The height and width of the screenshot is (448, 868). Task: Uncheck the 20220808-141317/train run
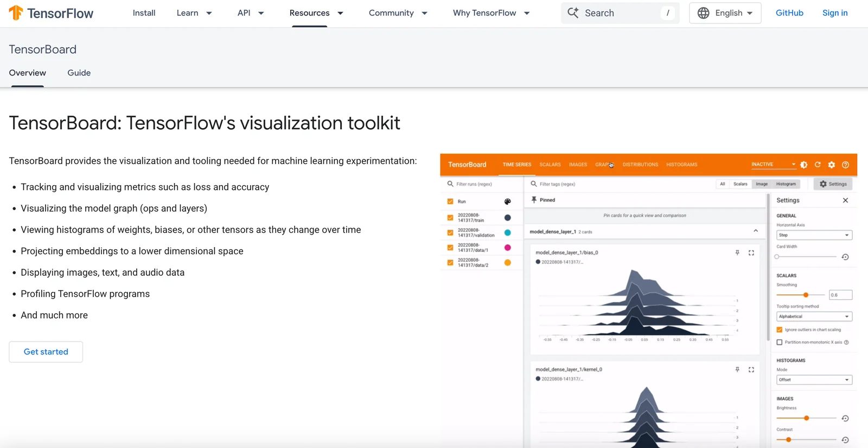[450, 218]
